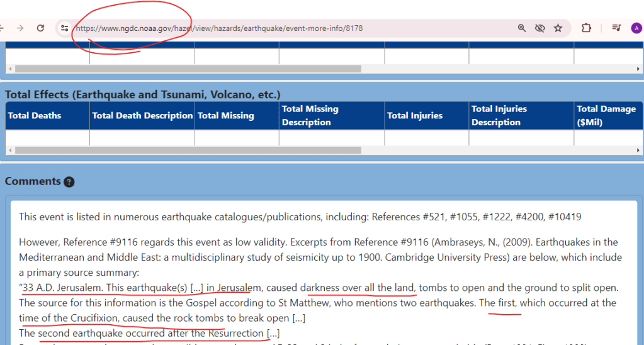Open the media controls icon in the toolbar
The width and height of the screenshot is (644, 345).
[616, 28]
